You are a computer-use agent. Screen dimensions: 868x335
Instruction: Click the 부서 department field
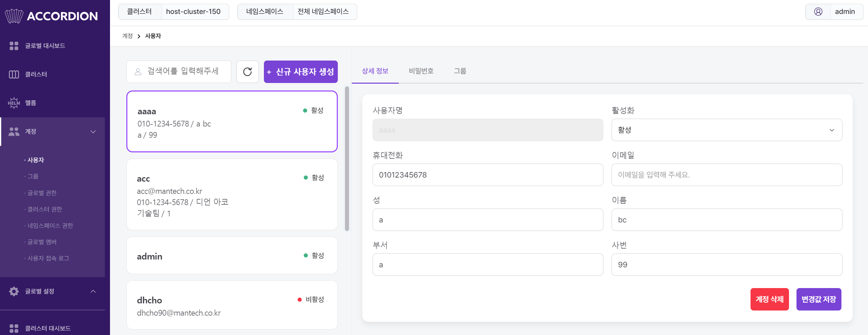pos(488,265)
